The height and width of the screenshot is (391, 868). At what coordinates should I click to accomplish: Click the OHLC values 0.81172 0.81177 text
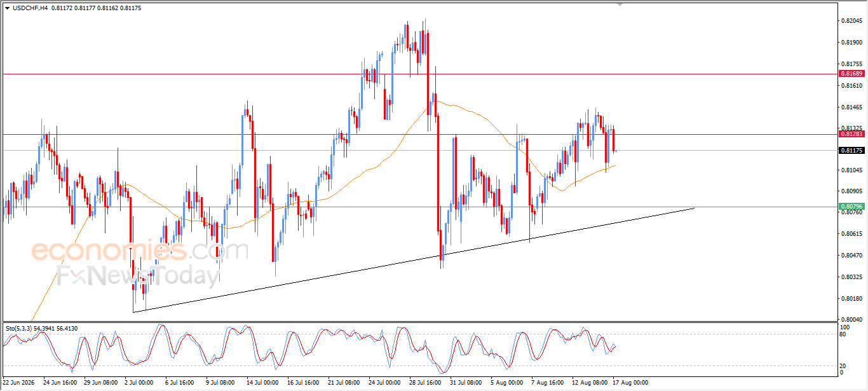pos(74,8)
